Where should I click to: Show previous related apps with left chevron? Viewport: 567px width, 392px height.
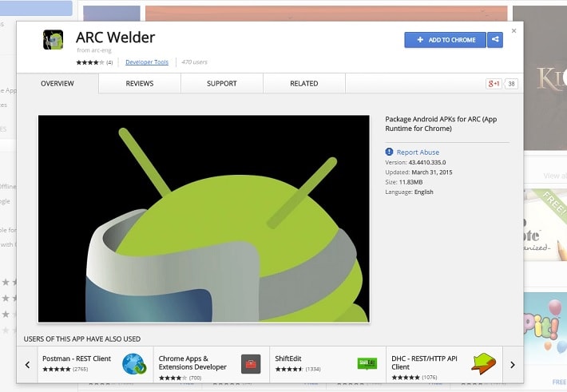27,365
